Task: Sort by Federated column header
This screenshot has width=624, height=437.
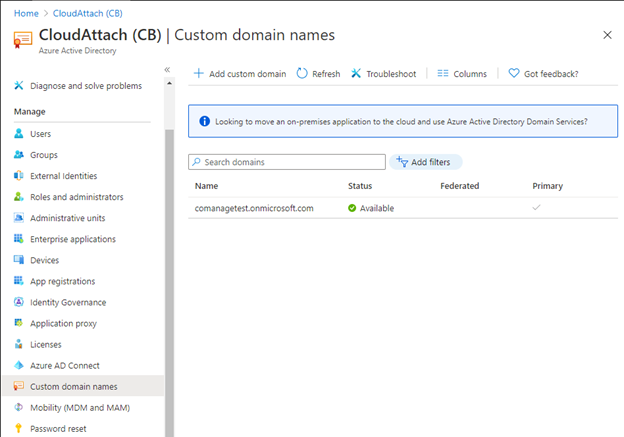Action: coord(460,186)
